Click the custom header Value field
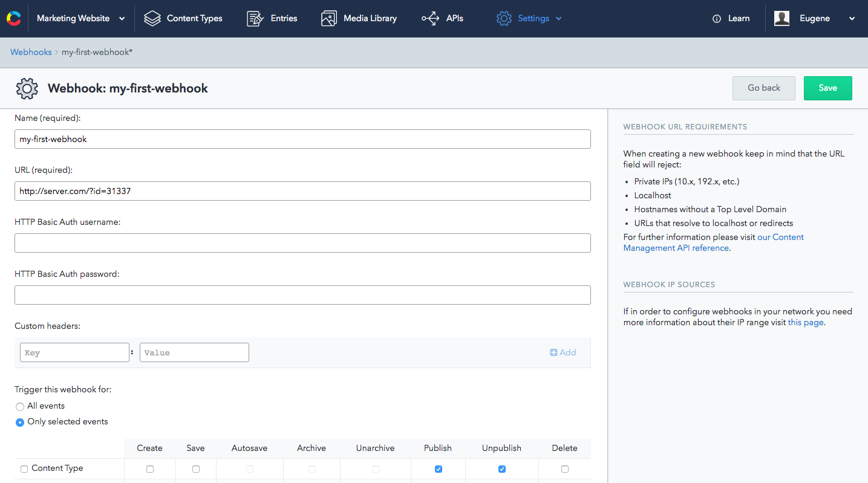 click(194, 352)
